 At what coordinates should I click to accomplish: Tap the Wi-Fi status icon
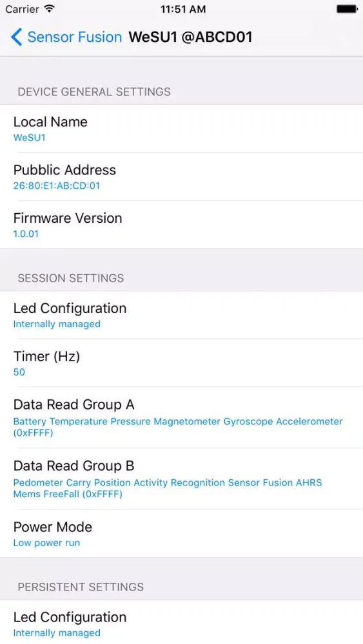tap(50, 8)
